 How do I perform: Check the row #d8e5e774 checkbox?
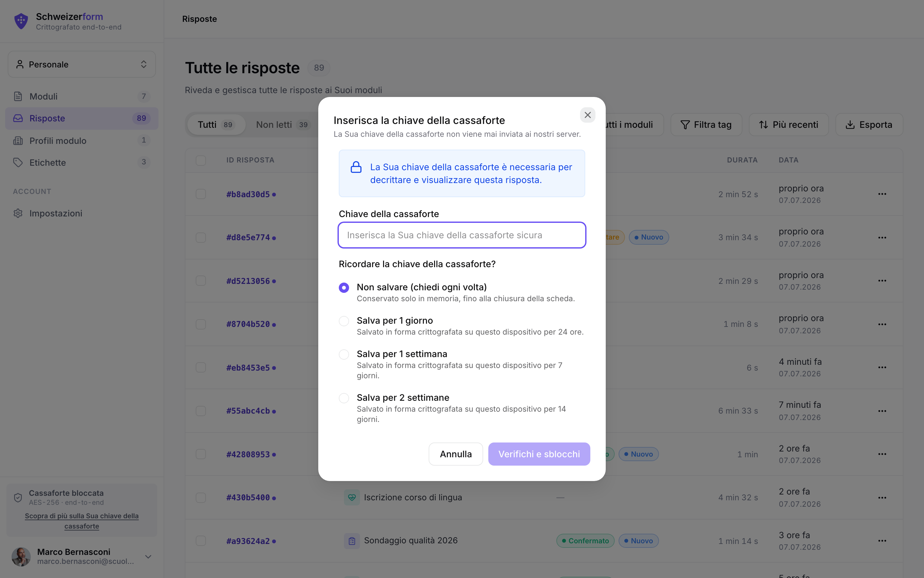click(x=201, y=237)
